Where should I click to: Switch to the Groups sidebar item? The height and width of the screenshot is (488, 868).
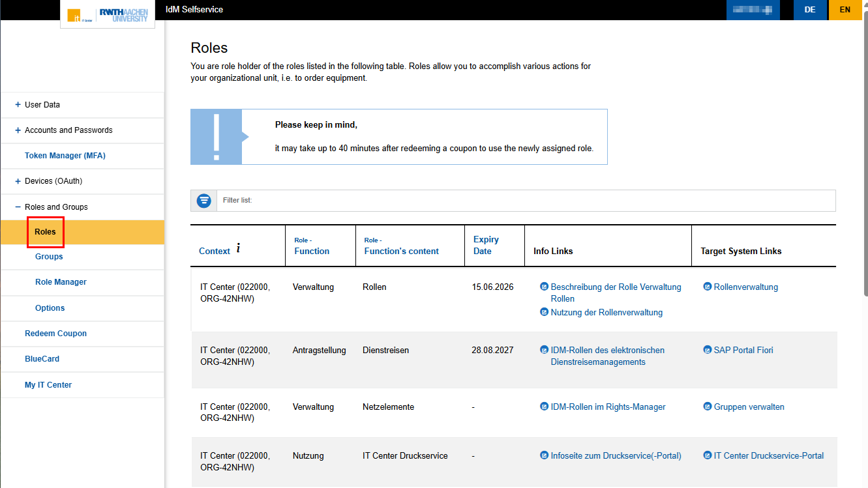coord(49,256)
